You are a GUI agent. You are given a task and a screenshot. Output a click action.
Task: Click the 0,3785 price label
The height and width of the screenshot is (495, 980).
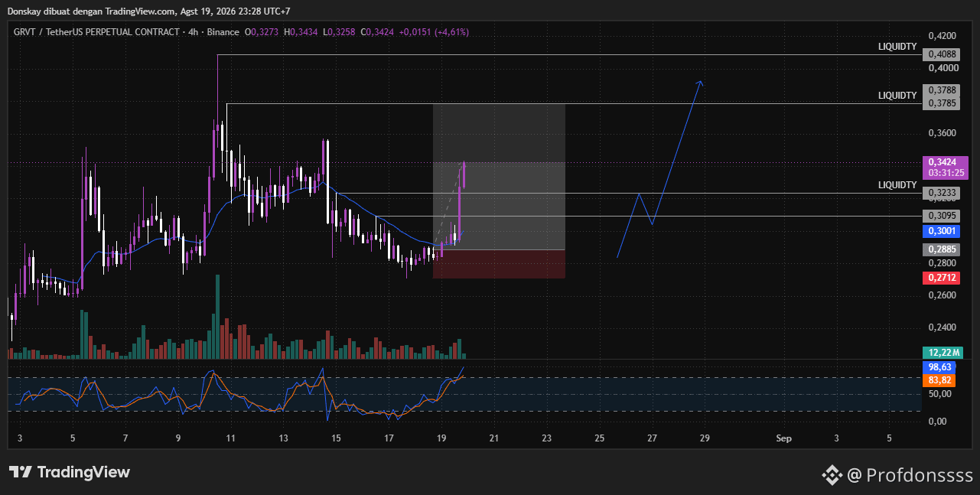pos(941,103)
